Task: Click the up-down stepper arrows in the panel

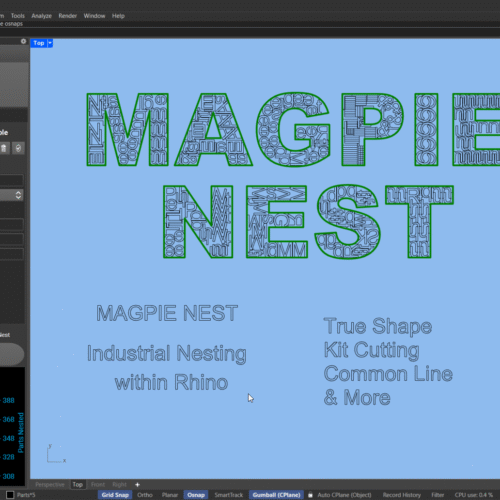Action: 18,195
